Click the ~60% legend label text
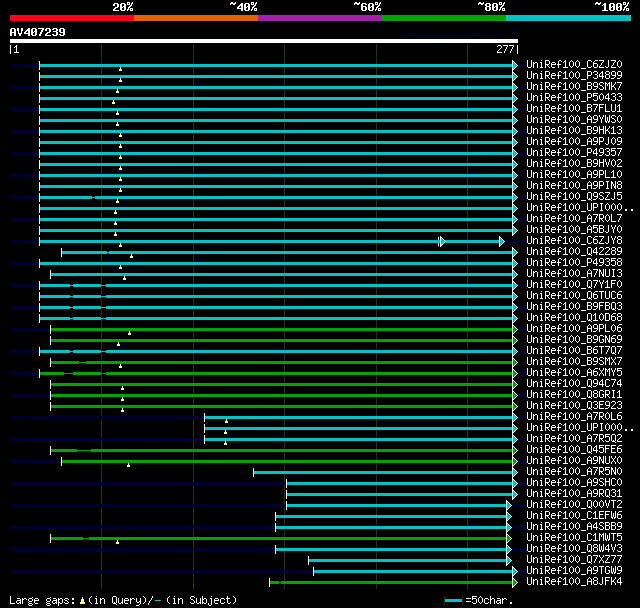Screen dimensions: 640x608 pyautogui.click(x=367, y=7)
